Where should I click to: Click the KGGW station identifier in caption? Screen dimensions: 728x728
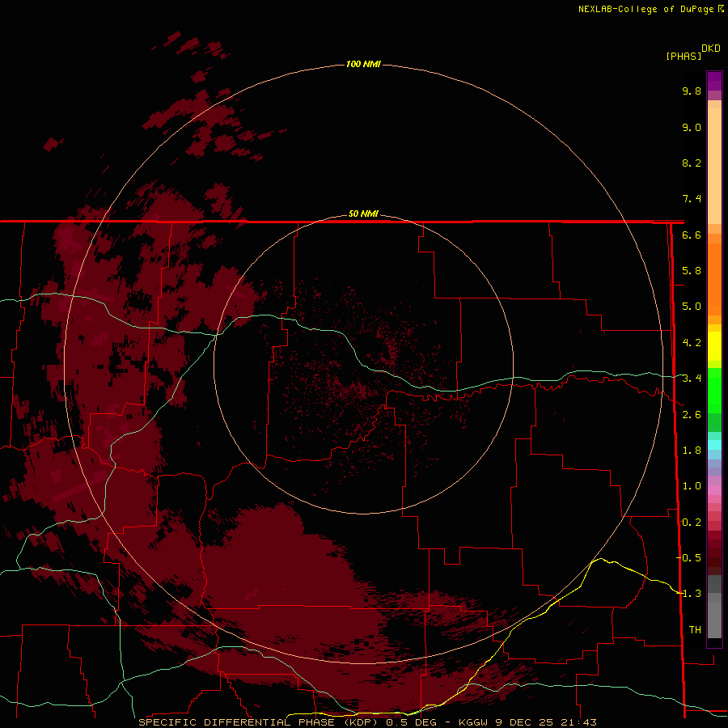point(473,722)
